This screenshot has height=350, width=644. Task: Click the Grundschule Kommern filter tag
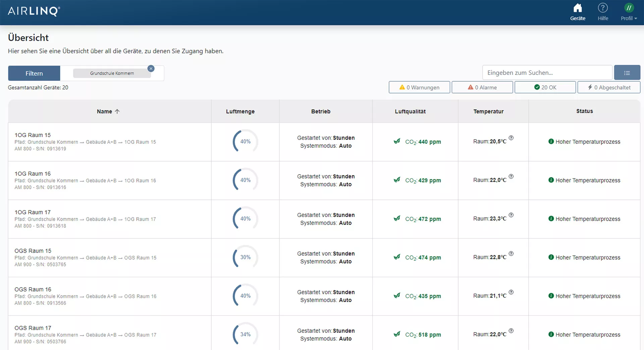112,73
